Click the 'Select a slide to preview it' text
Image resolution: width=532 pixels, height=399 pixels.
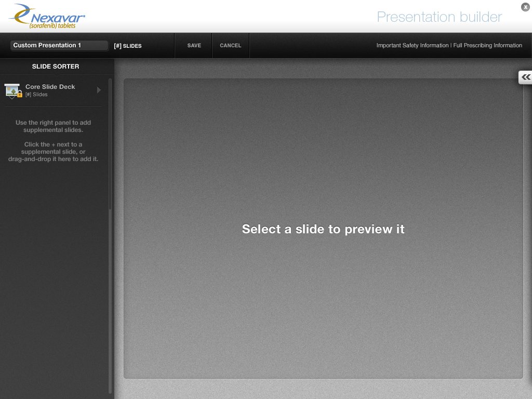tap(323, 229)
